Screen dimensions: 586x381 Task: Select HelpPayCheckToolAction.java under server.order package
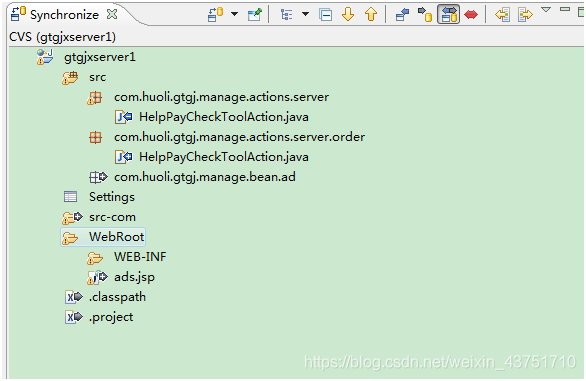coord(223,157)
